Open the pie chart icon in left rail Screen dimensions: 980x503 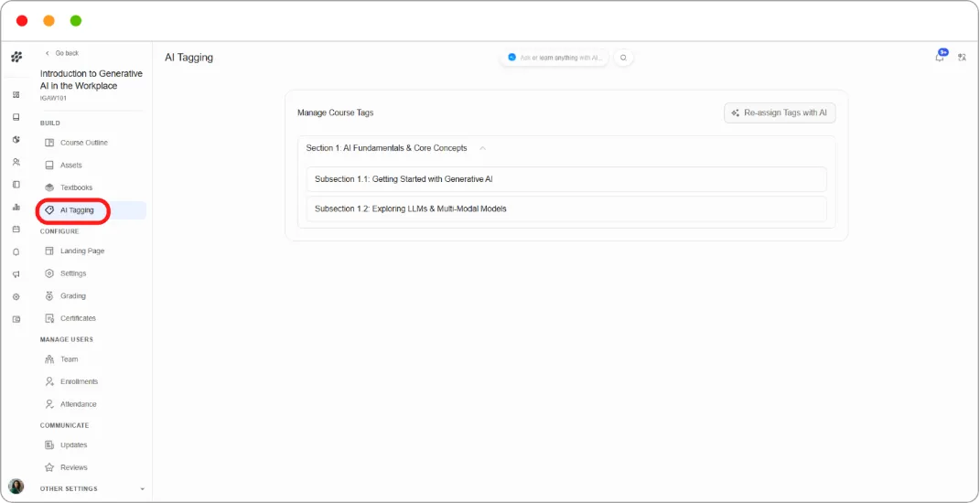pyautogui.click(x=16, y=139)
